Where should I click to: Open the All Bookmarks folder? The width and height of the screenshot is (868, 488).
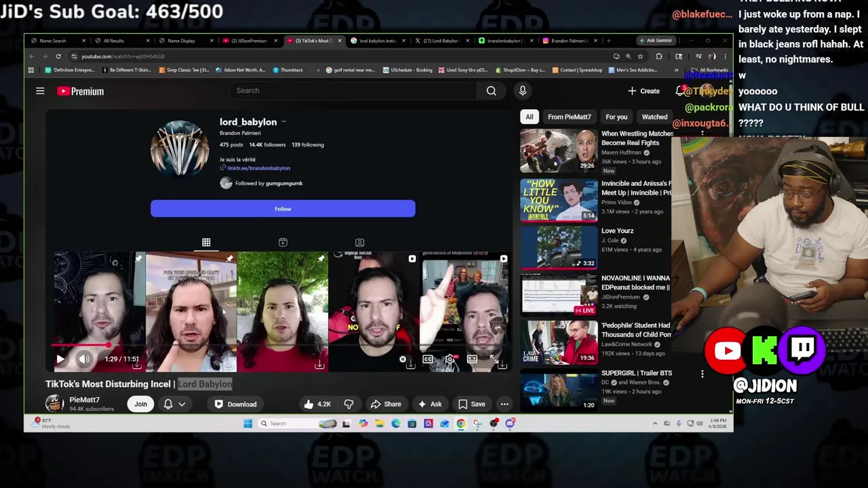click(x=710, y=70)
